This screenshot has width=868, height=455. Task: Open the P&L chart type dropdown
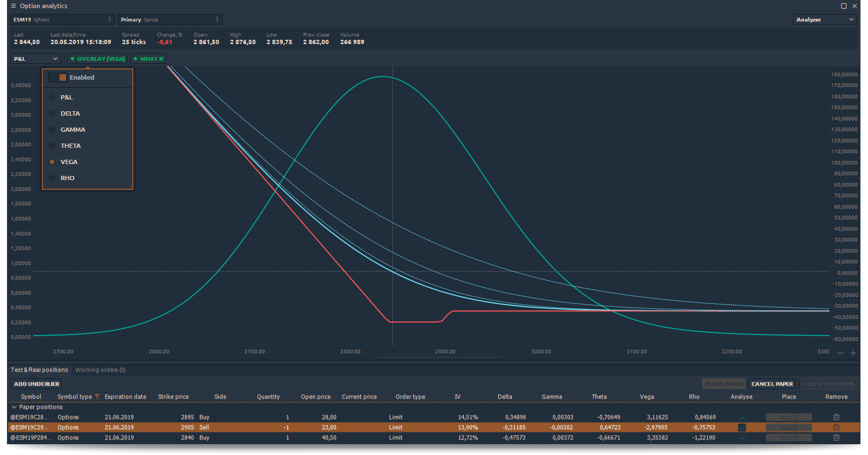point(35,59)
